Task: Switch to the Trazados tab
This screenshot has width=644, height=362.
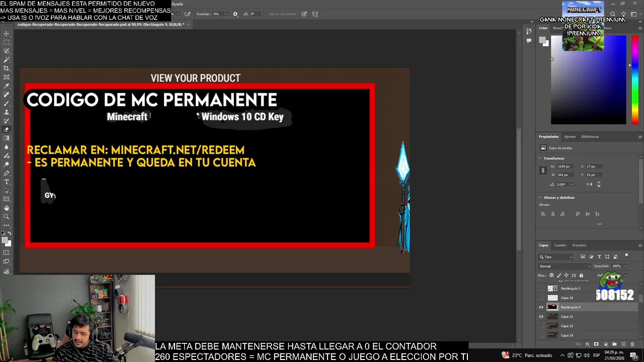Action: (x=579, y=245)
